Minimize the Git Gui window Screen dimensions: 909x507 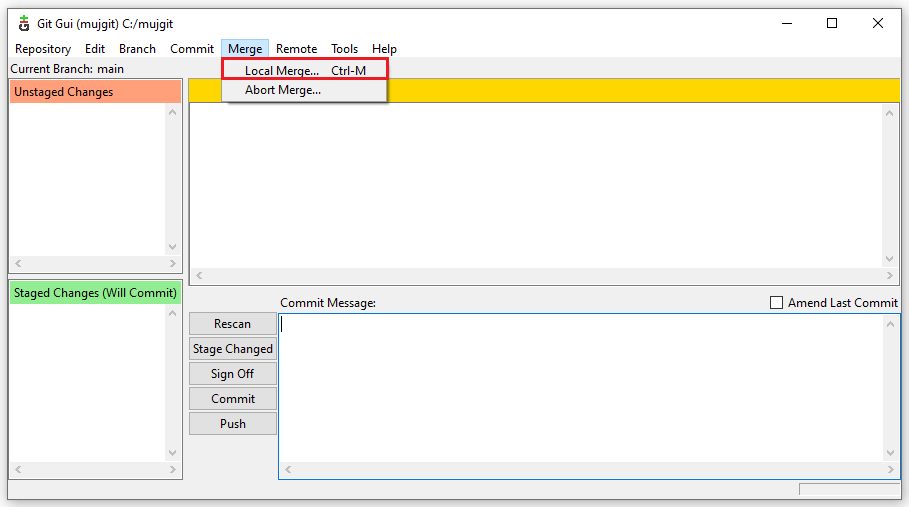[x=787, y=23]
